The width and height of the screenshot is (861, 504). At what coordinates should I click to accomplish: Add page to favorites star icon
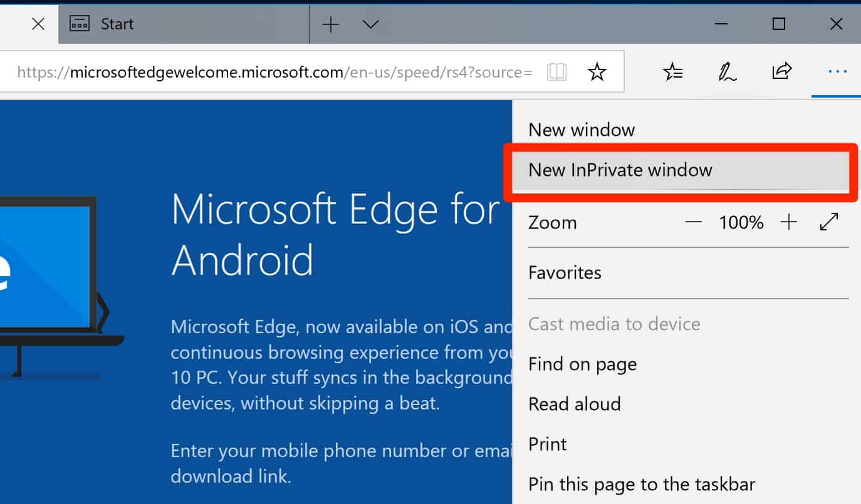(597, 72)
